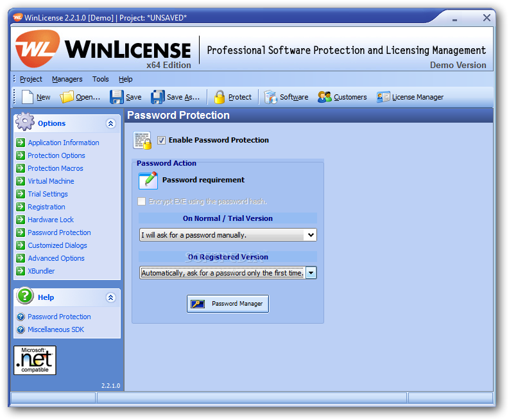Click the Protect padlock icon

coord(220,97)
